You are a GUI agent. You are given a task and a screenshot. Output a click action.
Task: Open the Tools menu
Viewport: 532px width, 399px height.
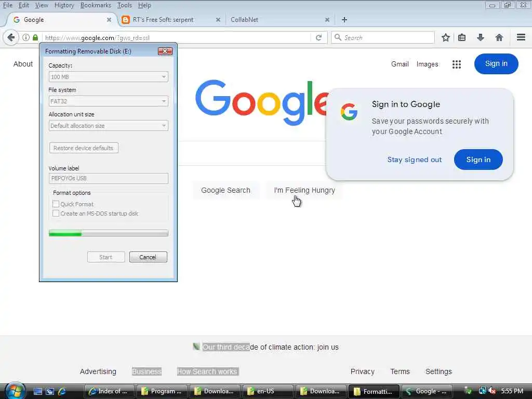[x=125, y=5]
